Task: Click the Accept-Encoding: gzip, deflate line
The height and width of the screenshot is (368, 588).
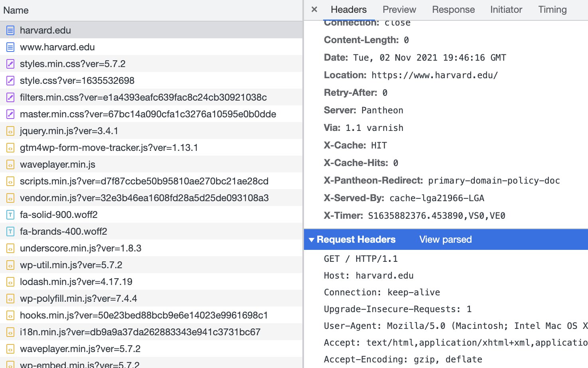Action: coord(403,360)
